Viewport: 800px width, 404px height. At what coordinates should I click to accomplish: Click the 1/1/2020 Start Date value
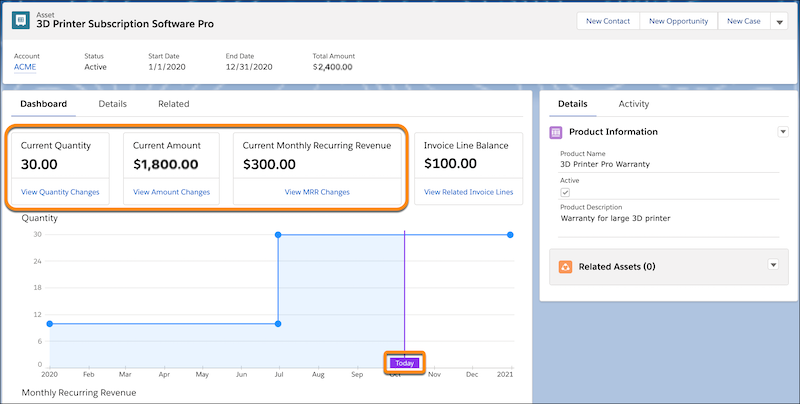pyautogui.click(x=167, y=67)
